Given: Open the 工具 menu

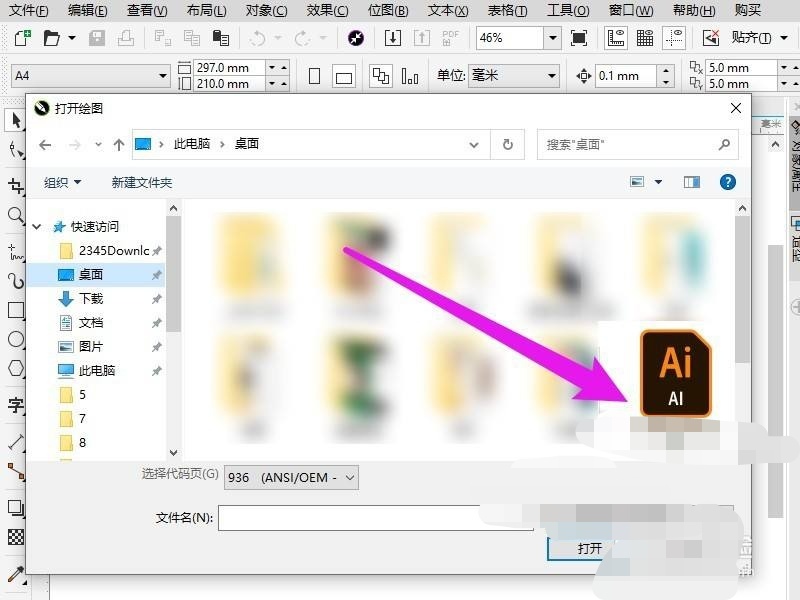Looking at the screenshot, I should 567,10.
